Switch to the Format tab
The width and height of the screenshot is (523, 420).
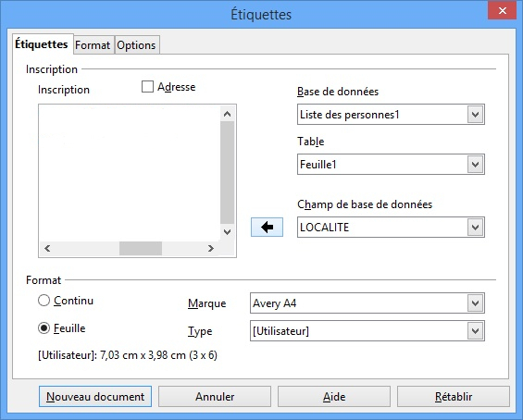pyautogui.click(x=93, y=45)
